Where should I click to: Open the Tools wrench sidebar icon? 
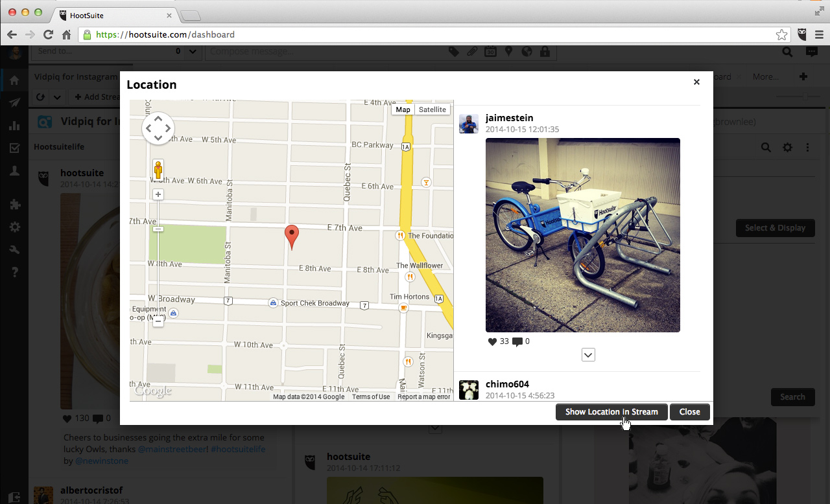pyautogui.click(x=14, y=249)
